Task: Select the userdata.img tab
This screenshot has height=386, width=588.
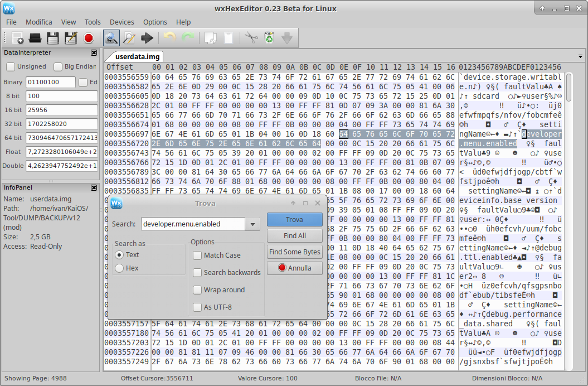Action: click(137, 57)
